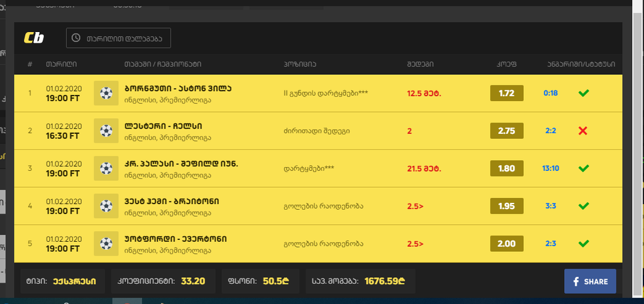Click red X status for ლესტერი - ჩელსი
Viewport: 644px width, 304px height.
pos(583,131)
